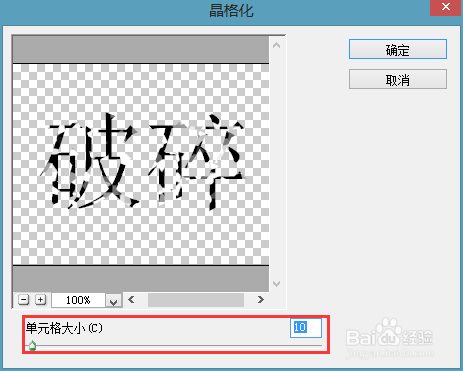Click the 取消 cancel button
The image size is (463, 371).
pyautogui.click(x=398, y=79)
